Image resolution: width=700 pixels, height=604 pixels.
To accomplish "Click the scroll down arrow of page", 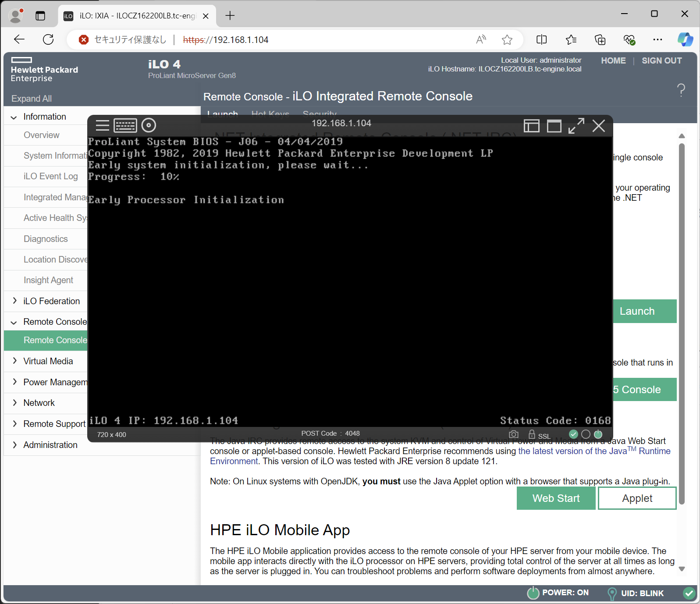I will pyautogui.click(x=682, y=569).
